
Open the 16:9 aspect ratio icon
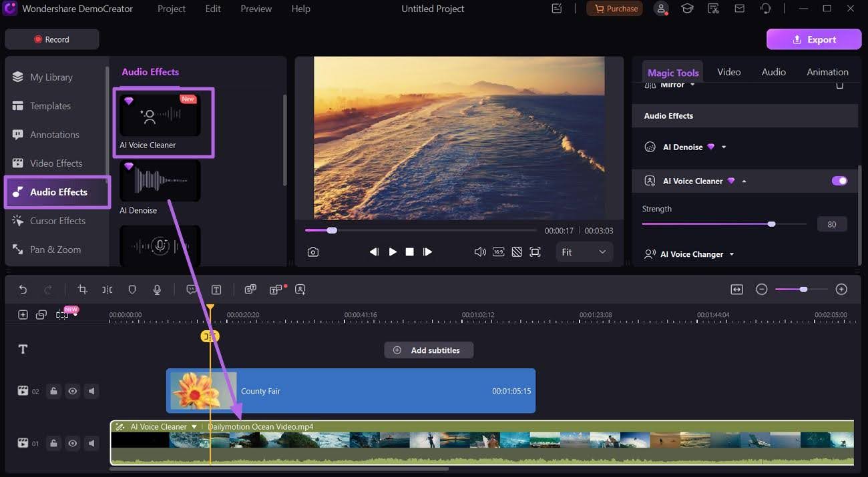(498, 252)
